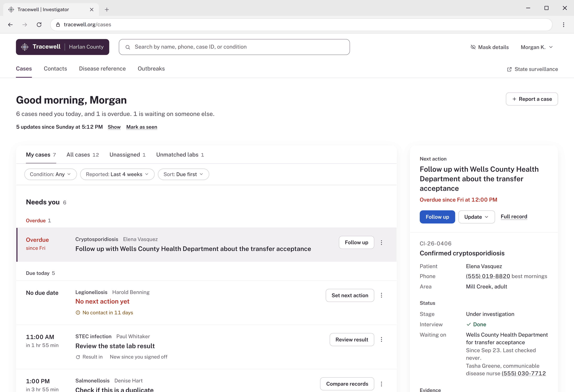Click the browser back arrow
This screenshot has height=392, width=574.
[10, 25]
